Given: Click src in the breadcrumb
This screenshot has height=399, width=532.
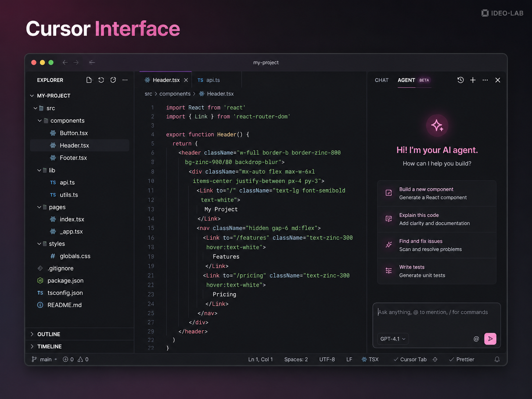Looking at the screenshot, I should (148, 94).
